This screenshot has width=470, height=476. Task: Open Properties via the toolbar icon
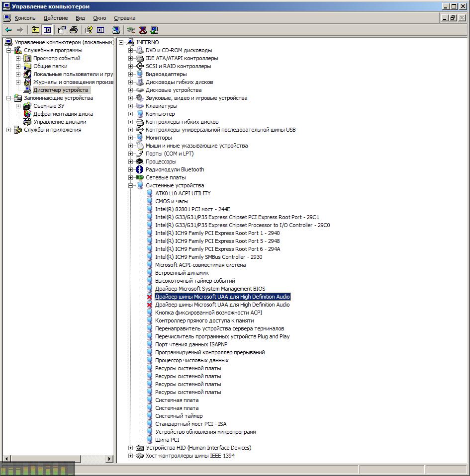62,30
